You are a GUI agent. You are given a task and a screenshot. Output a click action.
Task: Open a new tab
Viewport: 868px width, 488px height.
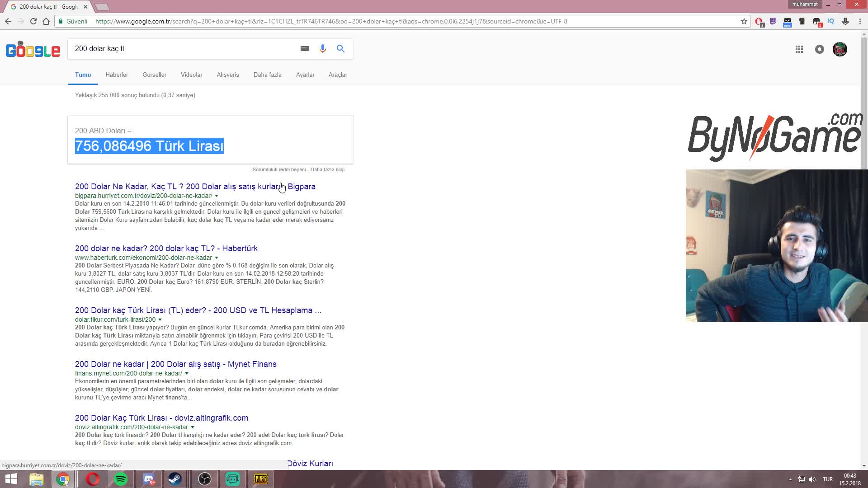pyautogui.click(x=102, y=7)
